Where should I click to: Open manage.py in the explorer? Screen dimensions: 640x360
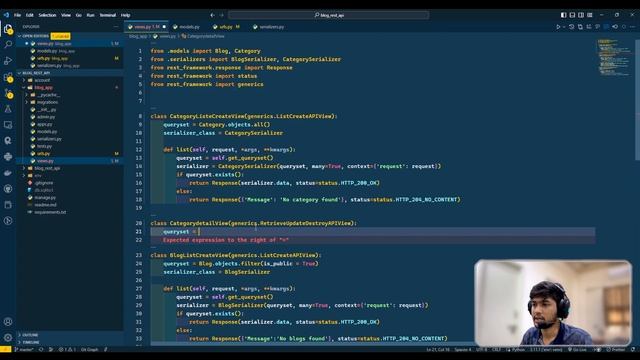[45, 198]
